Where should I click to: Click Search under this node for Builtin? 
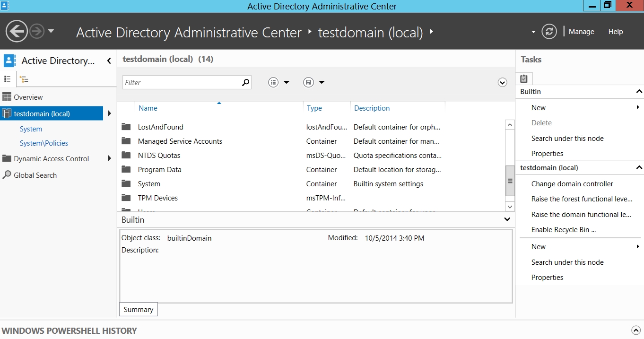click(x=567, y=139)
